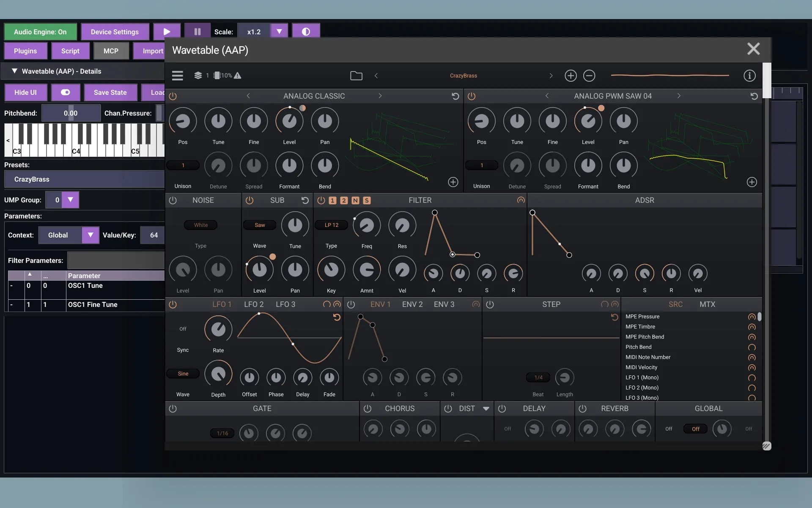812x508 pixels.
Task: Select the CrazyBrass preset name field
Action: (83, 179)
